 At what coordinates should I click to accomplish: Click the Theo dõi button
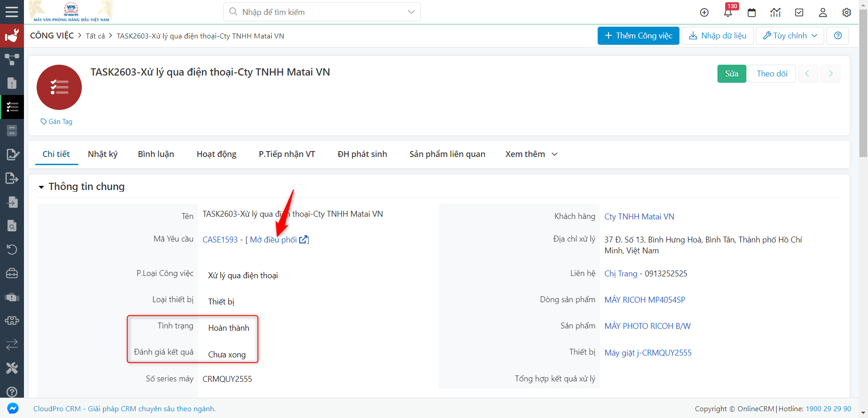pos(772,74)
